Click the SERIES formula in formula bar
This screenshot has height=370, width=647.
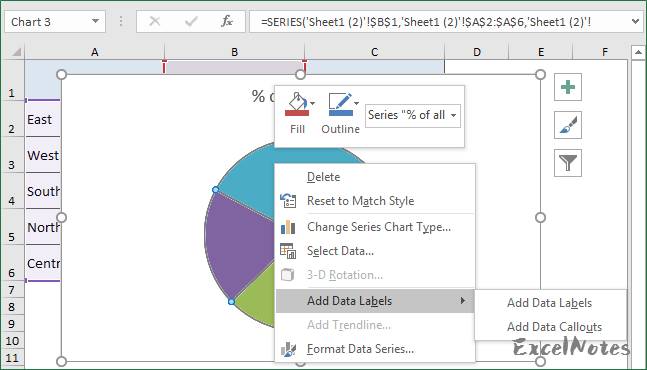pyautogui.click(x=426, y=22)
